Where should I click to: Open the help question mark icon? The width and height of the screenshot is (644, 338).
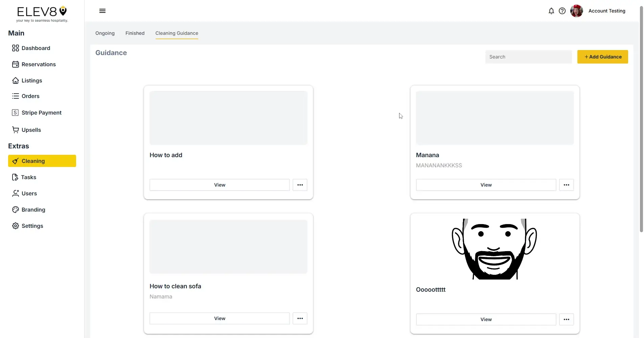click(562, 11)
